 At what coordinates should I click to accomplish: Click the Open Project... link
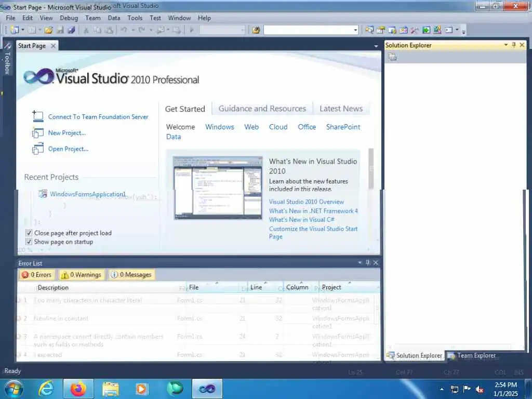tap(68, 149)
